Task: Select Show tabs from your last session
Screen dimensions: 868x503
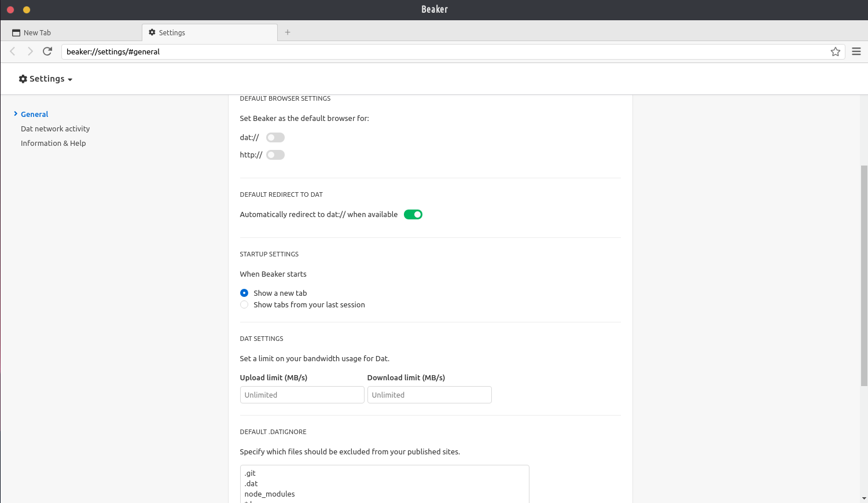Action: 244,304
